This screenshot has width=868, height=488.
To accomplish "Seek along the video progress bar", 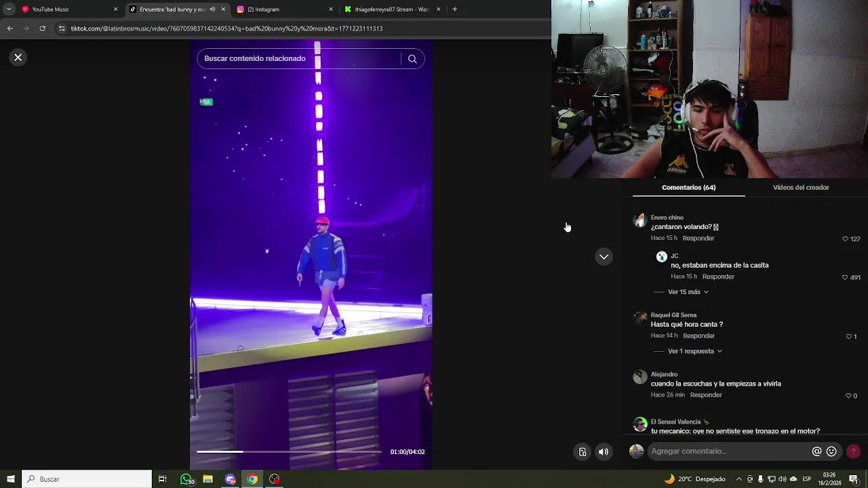I will [289, 451].
